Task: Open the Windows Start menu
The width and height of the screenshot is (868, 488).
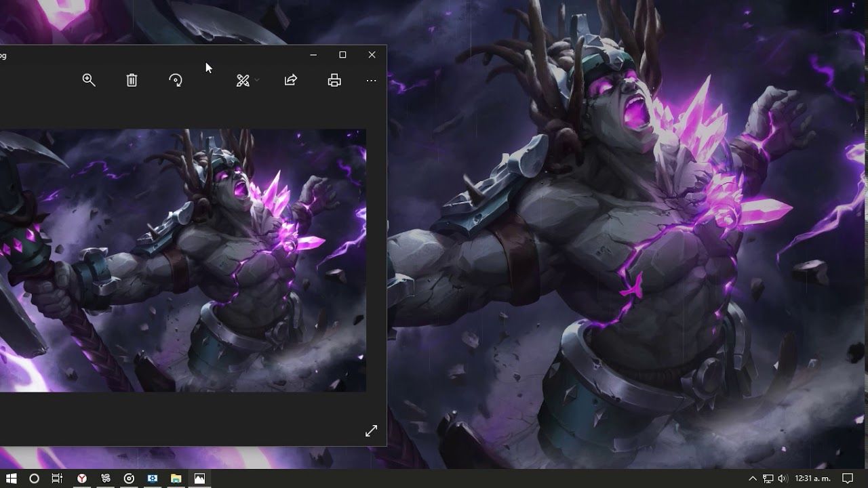Action: (12, 479)
